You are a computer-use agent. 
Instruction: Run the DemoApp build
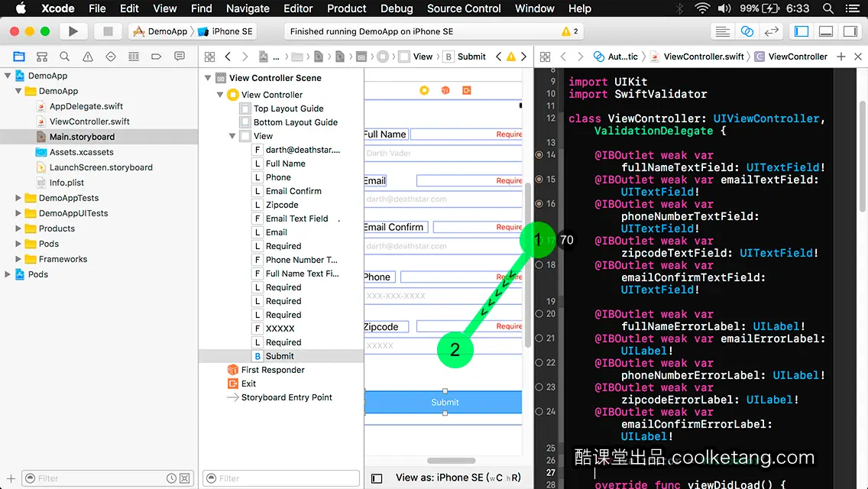tap(73, 31)
